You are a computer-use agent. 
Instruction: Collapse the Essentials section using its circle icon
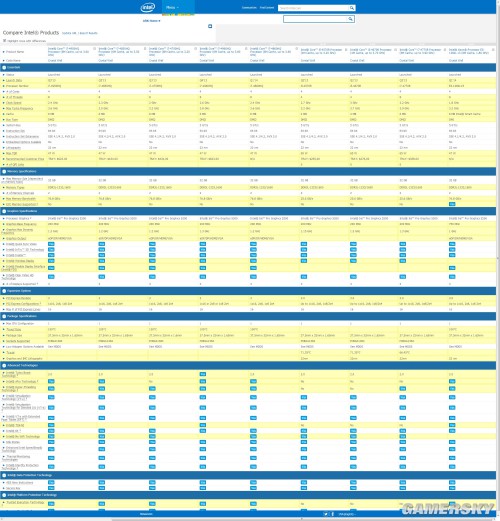pos(4,68)
